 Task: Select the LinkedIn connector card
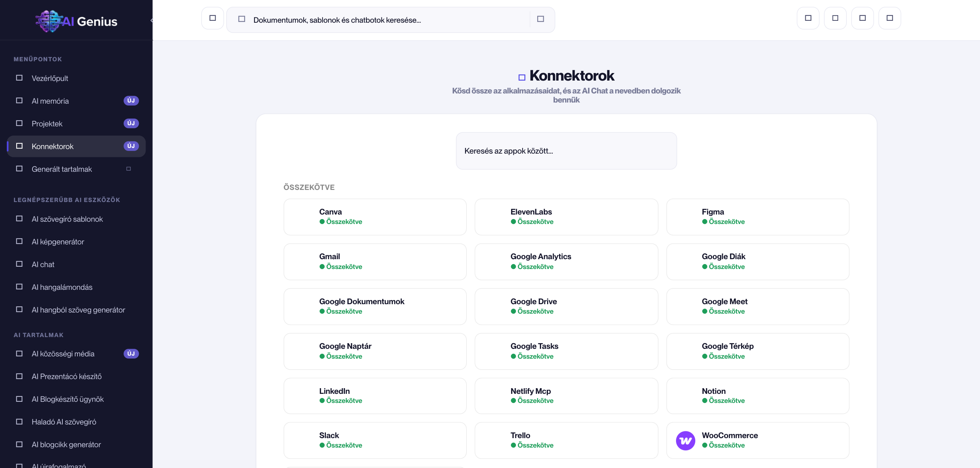pos(375,396)
